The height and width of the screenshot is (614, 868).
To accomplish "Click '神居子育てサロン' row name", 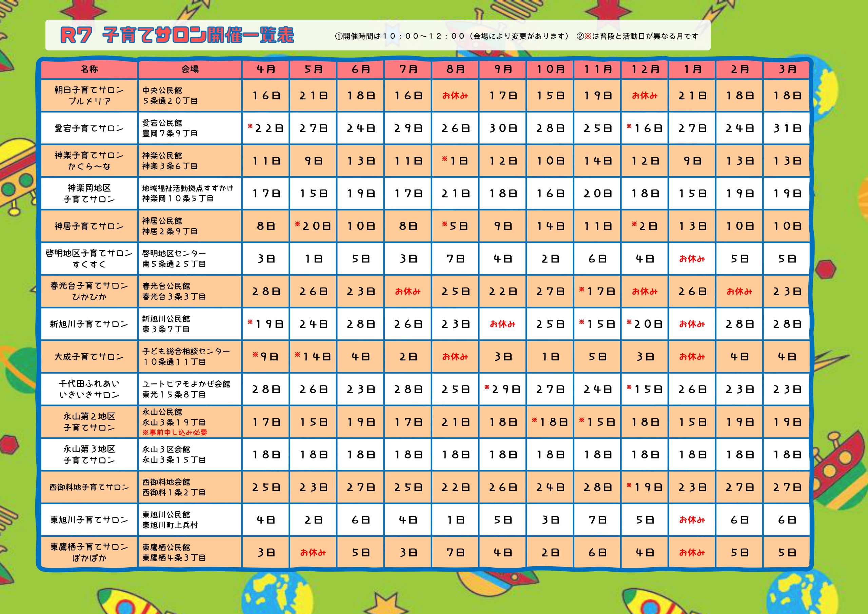I will click(89, 226).
